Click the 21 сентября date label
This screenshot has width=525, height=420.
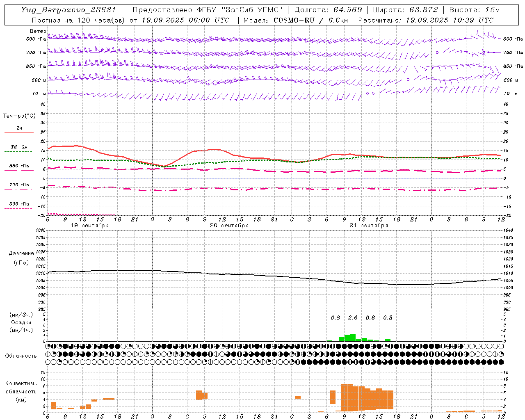pos(369,226)
